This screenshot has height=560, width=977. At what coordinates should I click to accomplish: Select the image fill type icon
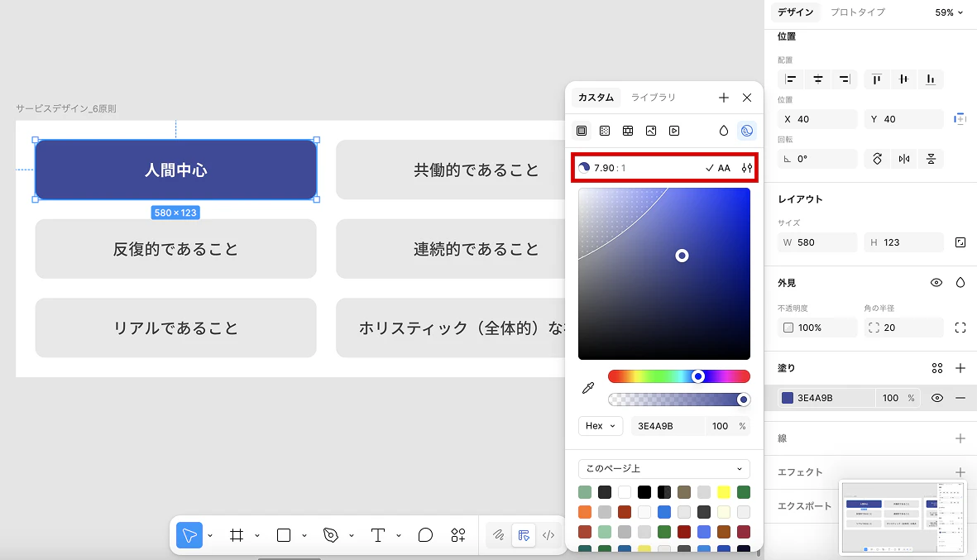pos(651,131)
